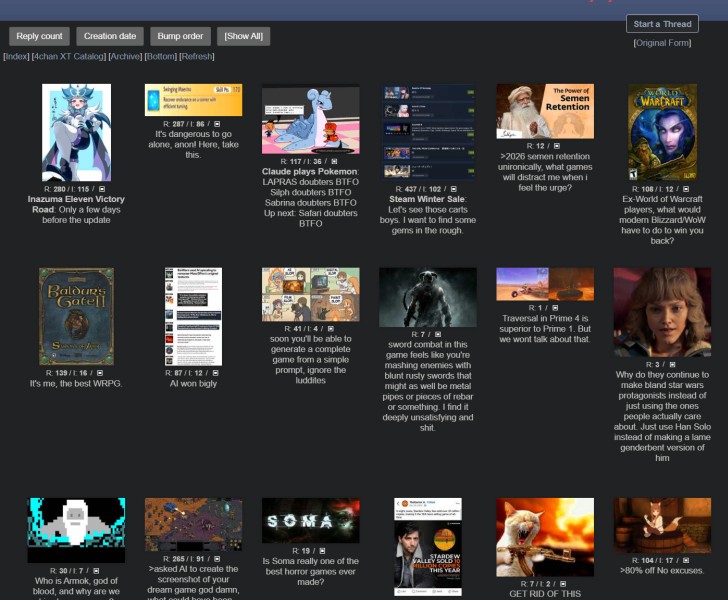
Task: Click 'R: 437 / I: 102' stats text
Action: pyautogui.click(x=419, y=189)
